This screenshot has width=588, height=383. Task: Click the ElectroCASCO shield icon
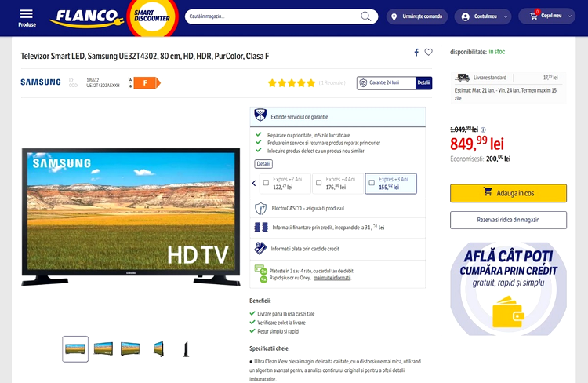coord(260,209)
